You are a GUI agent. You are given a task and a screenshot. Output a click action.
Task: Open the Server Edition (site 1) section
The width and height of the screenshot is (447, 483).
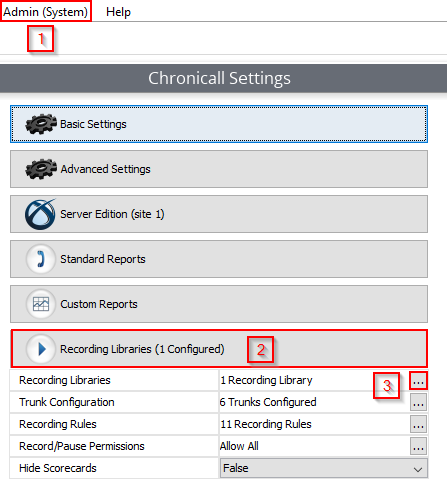point(219,214)
